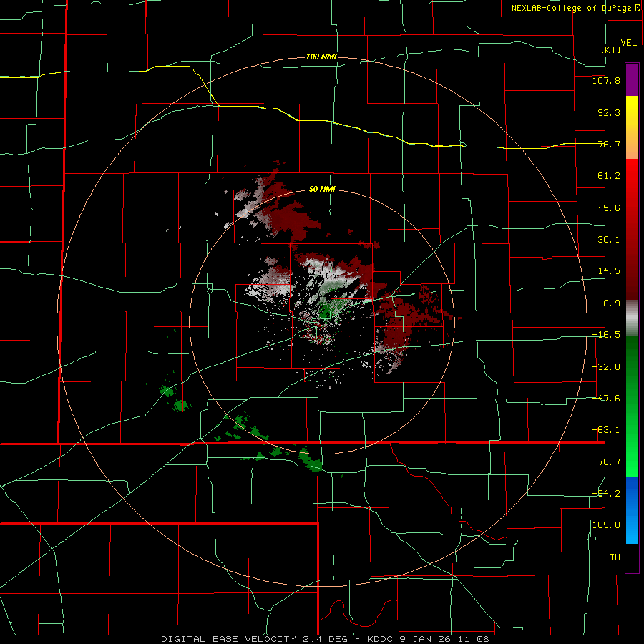
Task: Click the purple segment of color bar
Action: 632,79
